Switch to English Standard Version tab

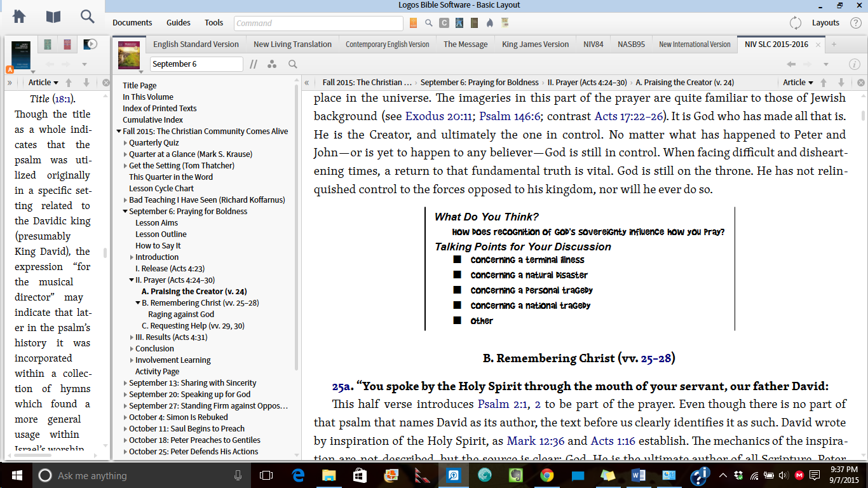196,44
